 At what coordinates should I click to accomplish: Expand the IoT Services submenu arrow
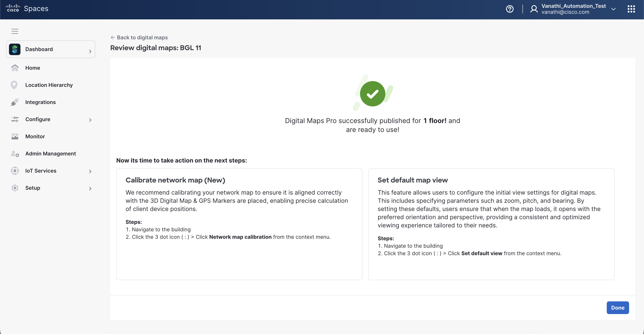point(90,171)
